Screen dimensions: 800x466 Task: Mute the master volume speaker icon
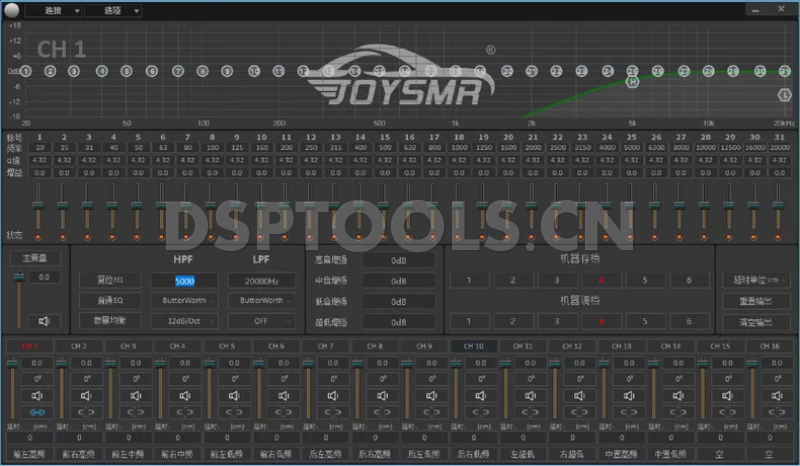coord(44,321)
